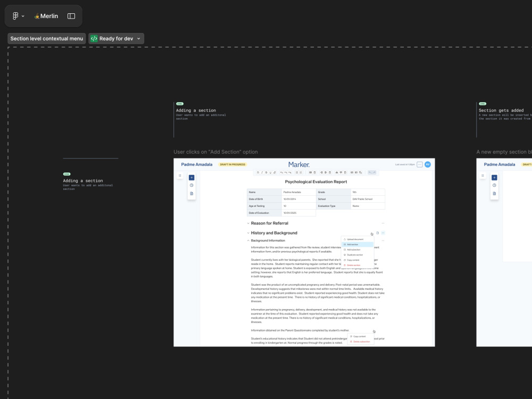
Task: Collapse the Reason for Referral section
Action: pyautogui.click(x=248, y=223)
